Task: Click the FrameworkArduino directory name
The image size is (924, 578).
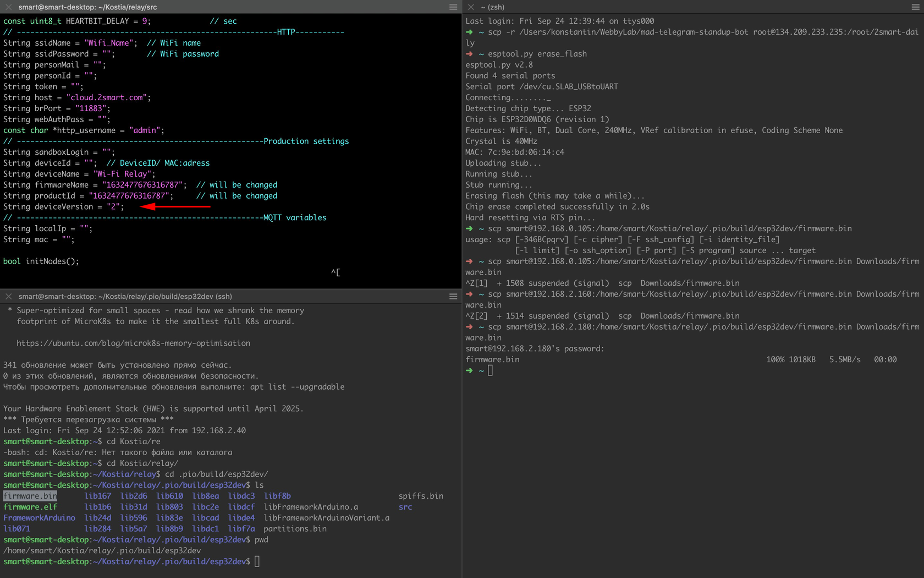Action: click(39, 518)
